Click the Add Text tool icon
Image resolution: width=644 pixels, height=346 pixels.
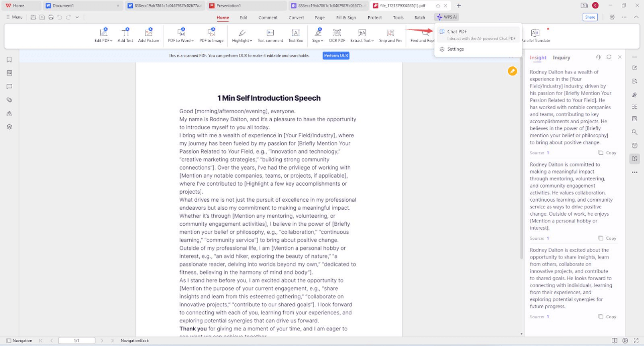pos(125,33)
